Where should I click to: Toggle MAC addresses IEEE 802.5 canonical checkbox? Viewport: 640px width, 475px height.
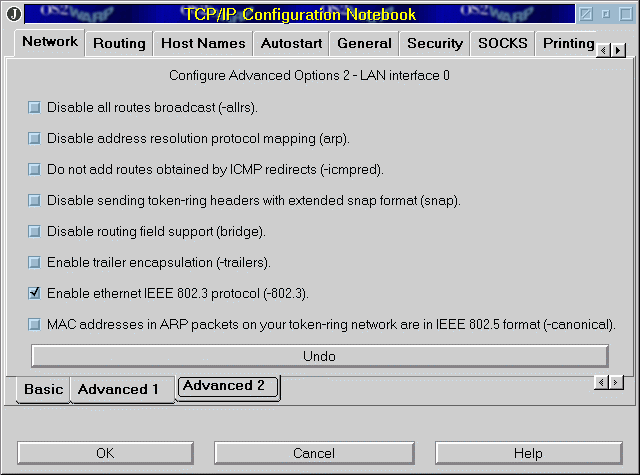point(34,324)
